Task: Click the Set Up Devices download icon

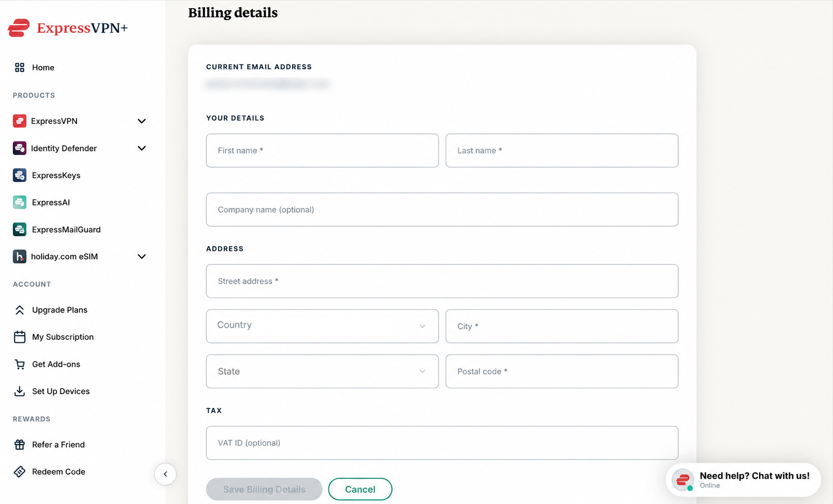Action: (x=20, y=391)
